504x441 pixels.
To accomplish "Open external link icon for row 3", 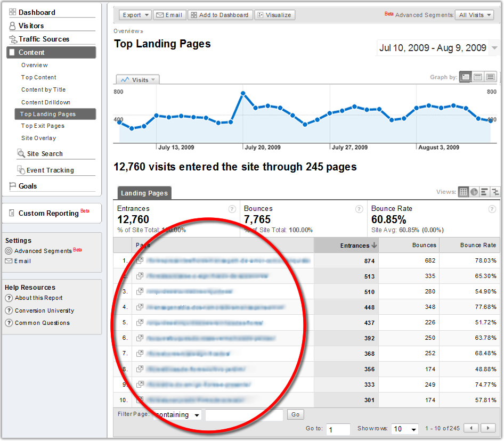I will [140, 292].
